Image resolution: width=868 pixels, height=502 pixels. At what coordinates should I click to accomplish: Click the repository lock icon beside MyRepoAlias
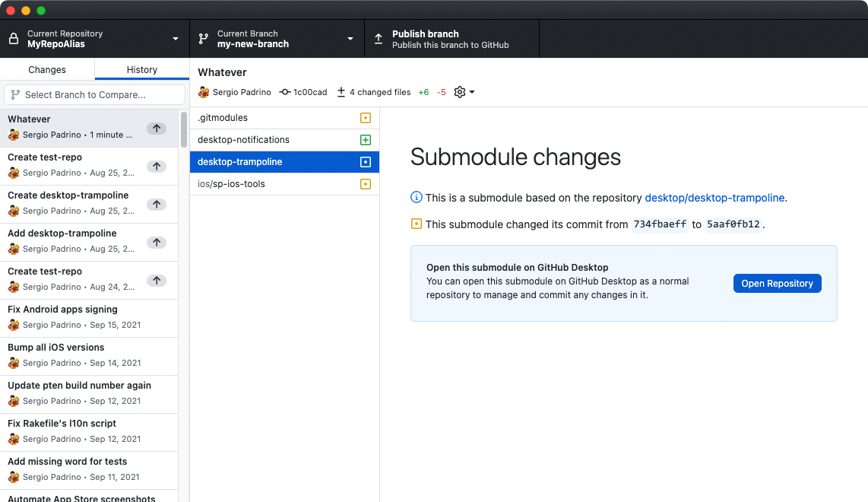coord(12,39)
